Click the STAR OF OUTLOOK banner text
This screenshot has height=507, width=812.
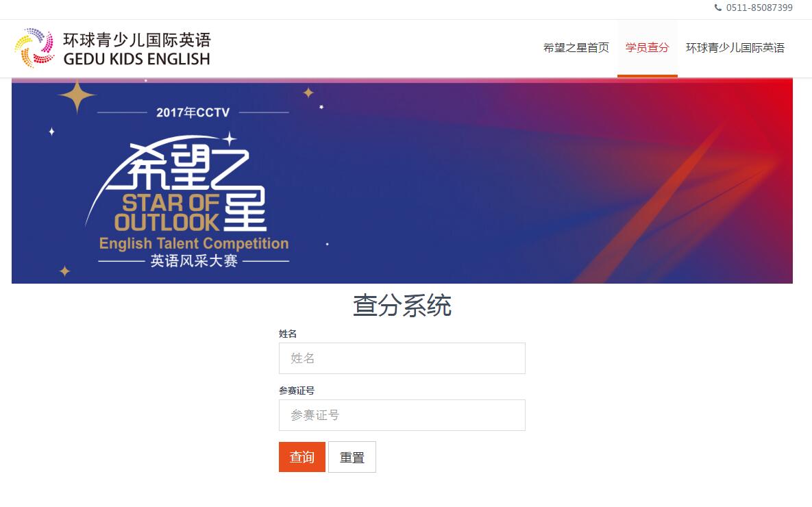pyautogui.click(x=167, y=212)
